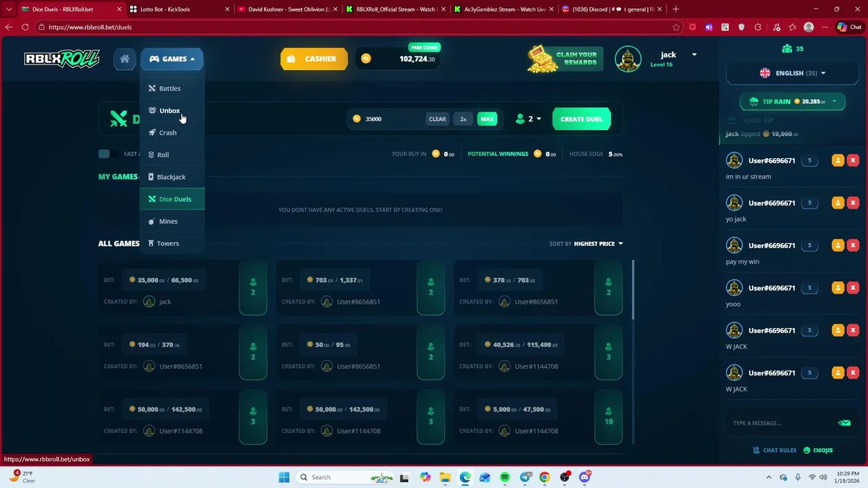Select Unbox from Games menu
The height and width of the screenshot is (488, 868).
[172, 110]
